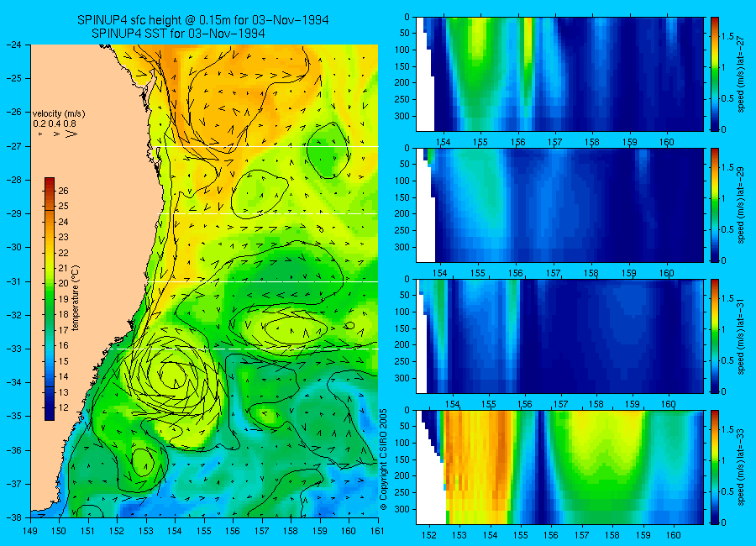
Task: Click the 157 longitude tick under lat=-29 panel
Action: [553, 273]
